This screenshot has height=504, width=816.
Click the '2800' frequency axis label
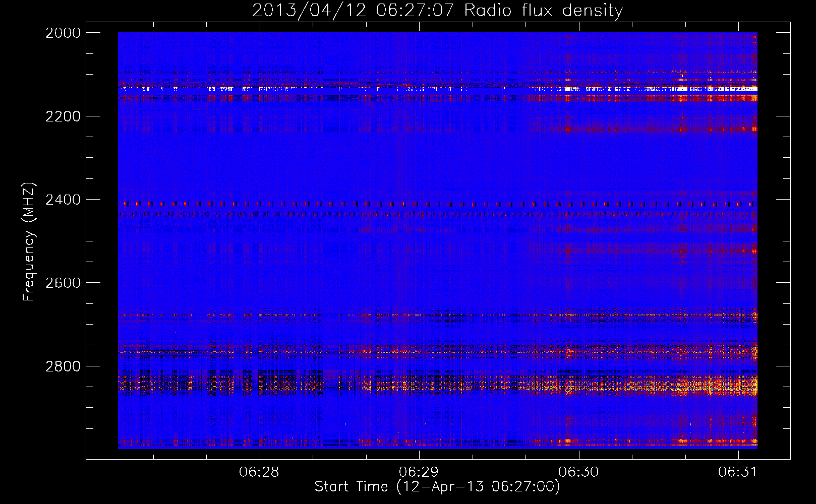(63, 366)
